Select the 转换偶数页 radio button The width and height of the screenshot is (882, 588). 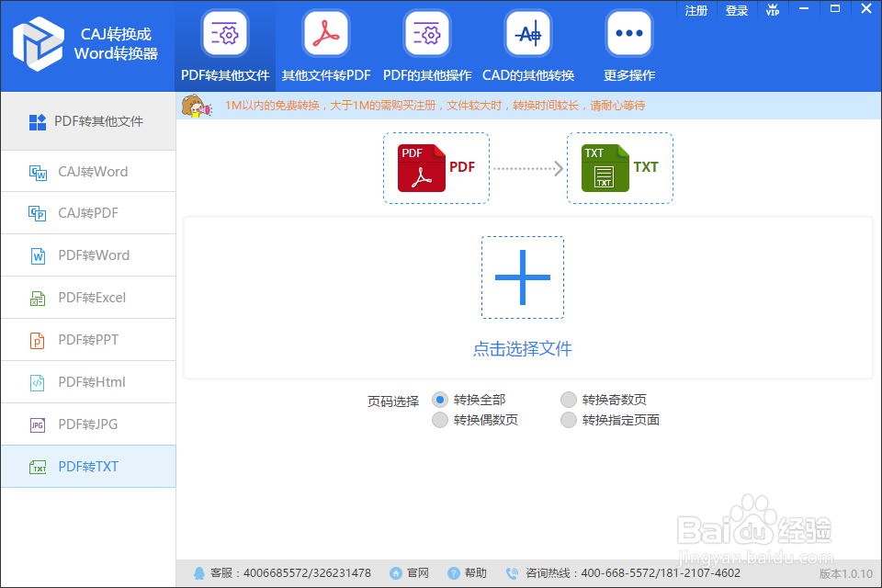440,420
